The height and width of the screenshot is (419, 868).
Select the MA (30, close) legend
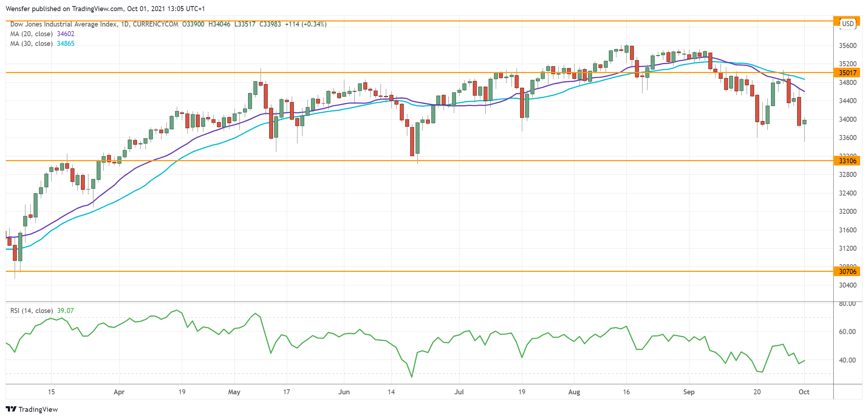pos(31,43)
